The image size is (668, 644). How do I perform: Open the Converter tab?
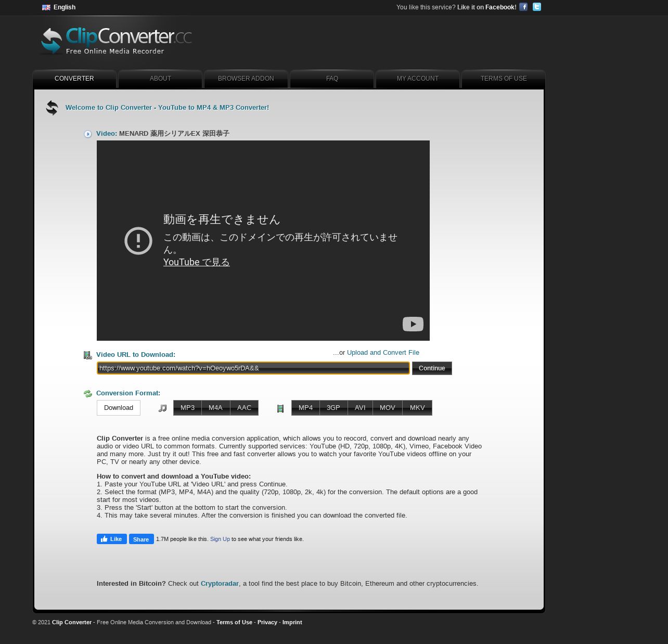pyautogui.click(x=74, y=79)
